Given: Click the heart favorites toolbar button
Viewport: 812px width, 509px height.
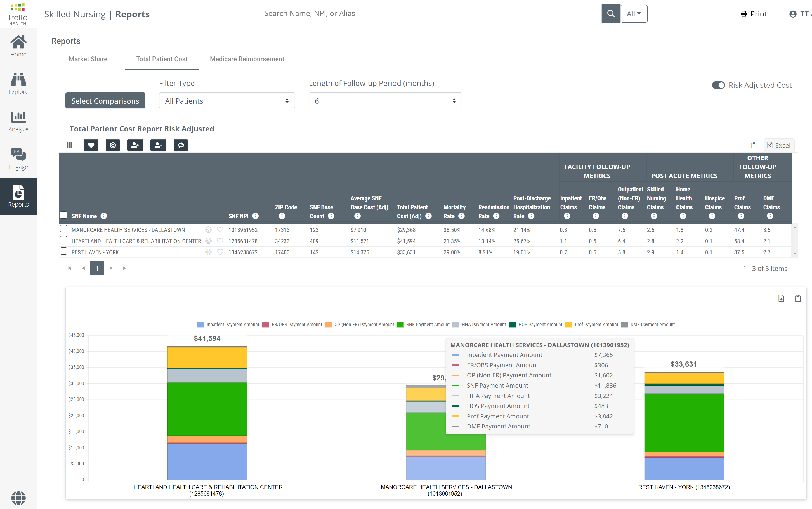Looking at the screenshot, I should pyautogui.click(x=91, y=145).
